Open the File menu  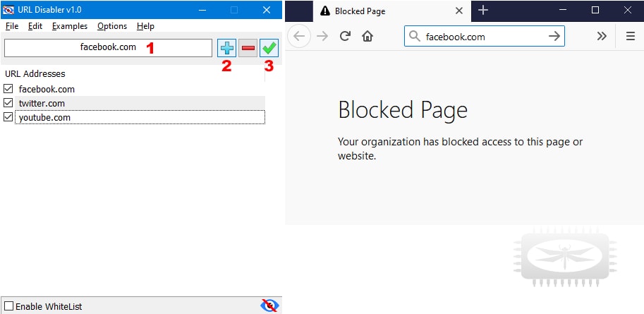click(x=12, y=26)
